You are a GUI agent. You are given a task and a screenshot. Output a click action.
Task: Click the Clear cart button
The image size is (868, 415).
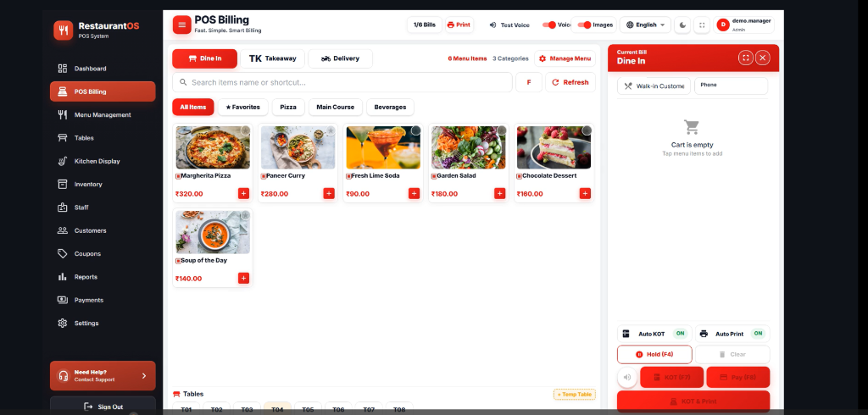coord(732,354)
